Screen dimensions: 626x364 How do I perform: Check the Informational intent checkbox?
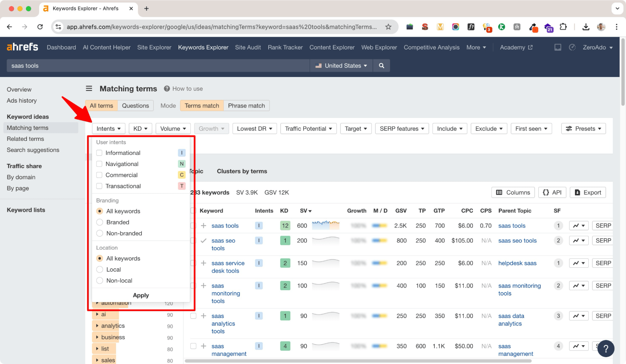point(99,153)
